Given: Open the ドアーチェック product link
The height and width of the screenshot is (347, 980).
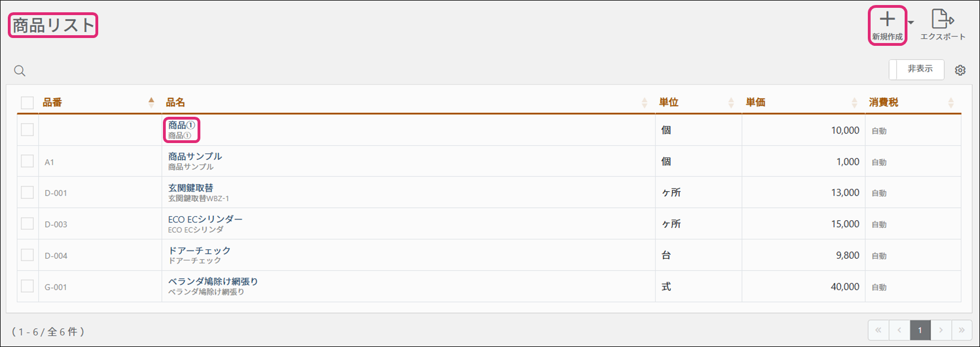Looking at the screenshot, I should 199,251.
